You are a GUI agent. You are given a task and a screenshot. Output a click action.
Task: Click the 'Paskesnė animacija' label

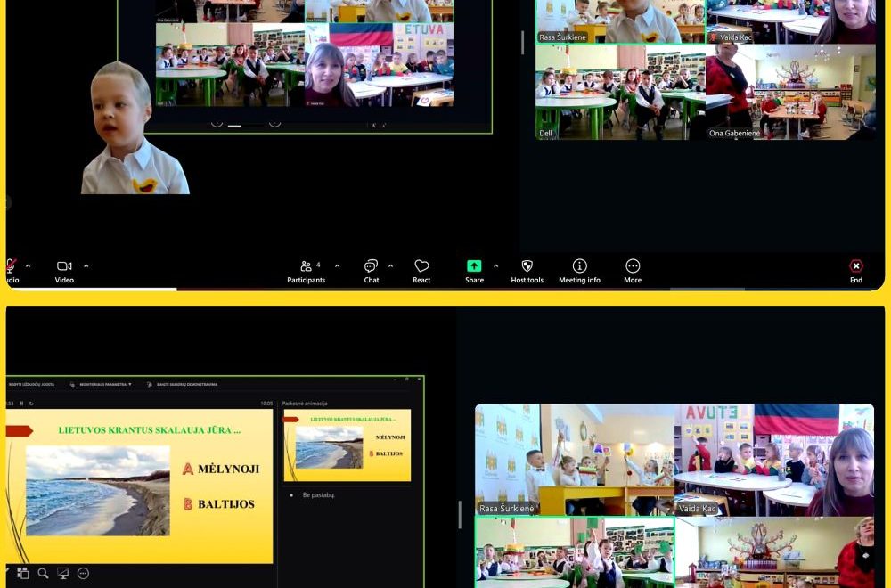305,404
